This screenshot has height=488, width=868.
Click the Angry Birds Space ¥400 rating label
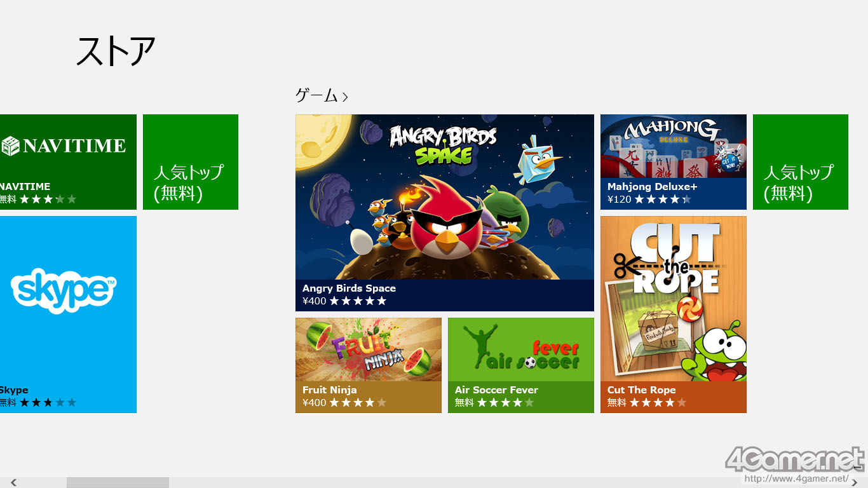tap(344, 301)
